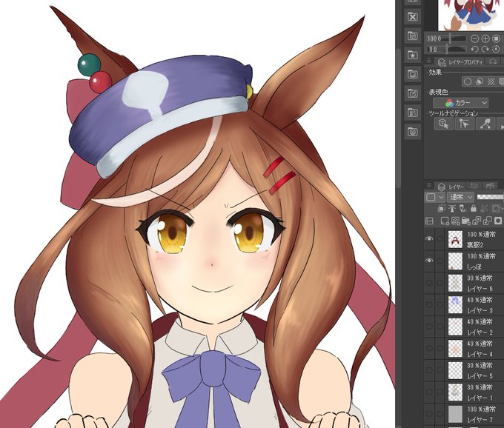Open the tab beside レイヤープロパティ
The height and width of the screenshot is (428, 504).
click(494, 61)
